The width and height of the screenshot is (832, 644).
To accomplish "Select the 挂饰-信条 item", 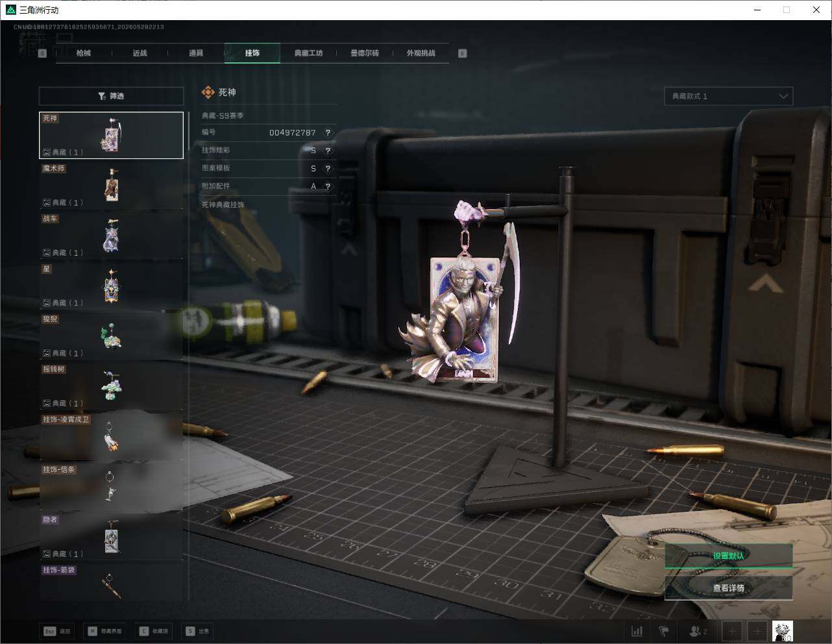I will pyautogui.click(x=111, y=486).
